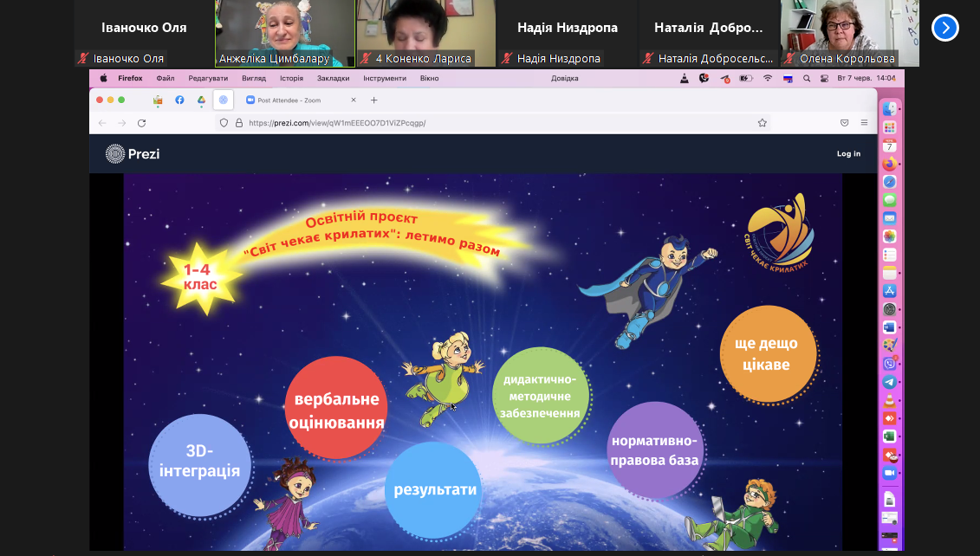980x556 pixels.
Task: Open Viber from the dock
Action: tap(889, 364)
